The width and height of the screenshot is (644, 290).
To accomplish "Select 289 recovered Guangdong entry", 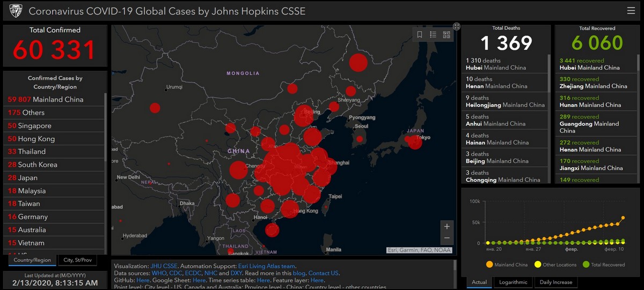I will (595, 123).
